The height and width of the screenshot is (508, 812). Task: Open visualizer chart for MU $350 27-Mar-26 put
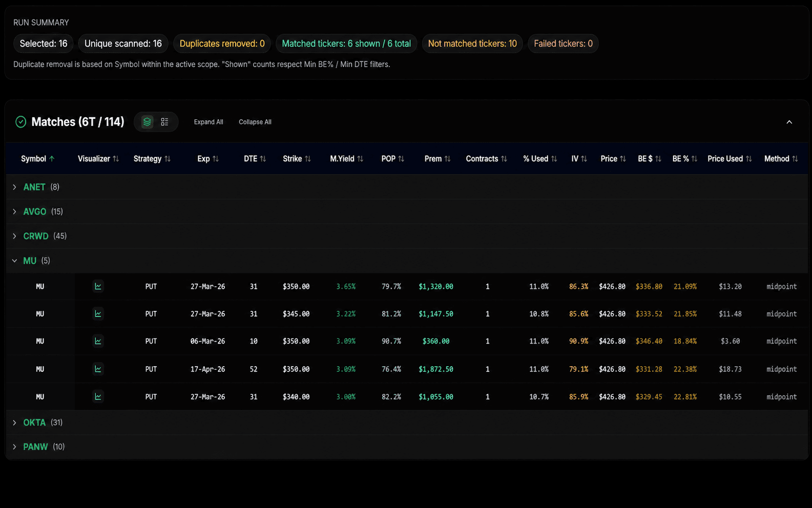98,286
